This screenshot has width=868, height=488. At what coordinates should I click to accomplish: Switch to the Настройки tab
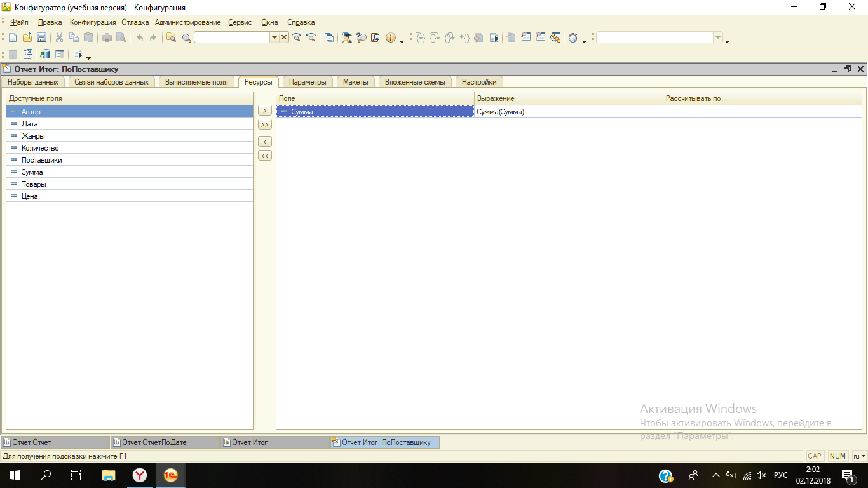pyautogui.click(x=479, y=82)
